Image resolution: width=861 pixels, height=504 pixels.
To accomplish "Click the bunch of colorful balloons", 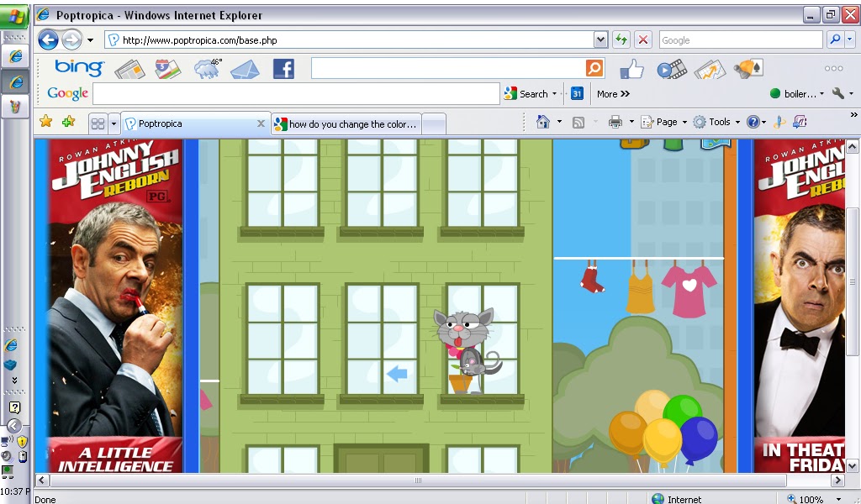I will [x=663, y=429].
